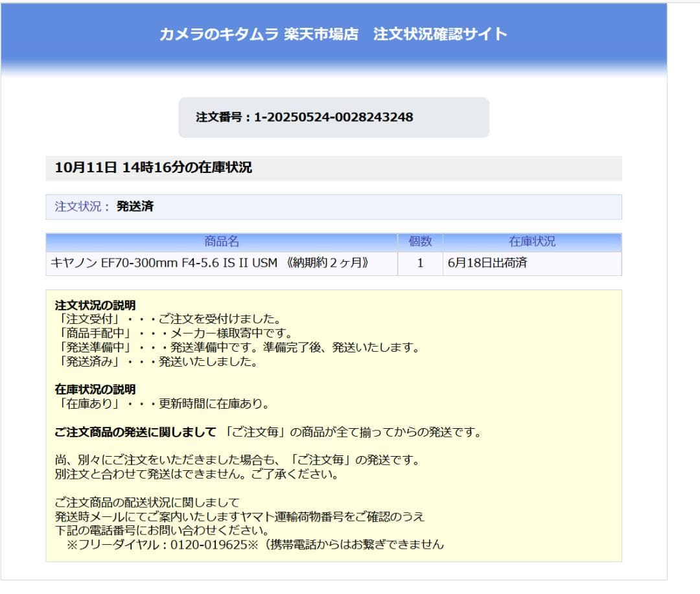Screen dimensions: 700x594
Task: Click the quantity cell showing 1
Action: coord(420,264)
